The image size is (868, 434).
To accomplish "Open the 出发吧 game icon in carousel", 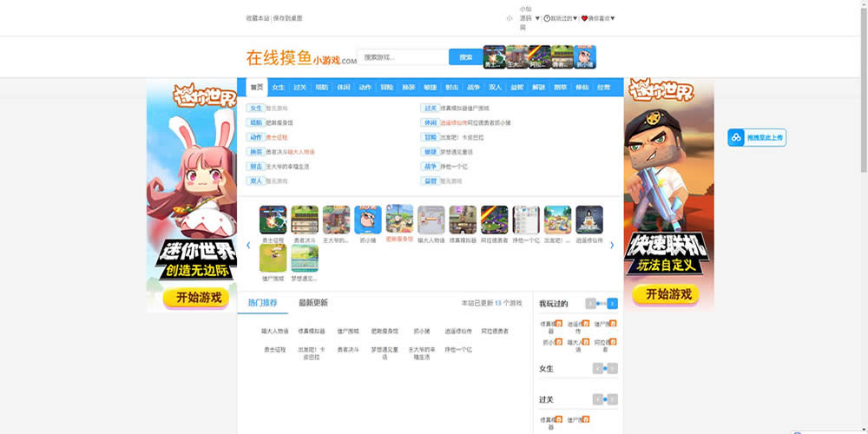I will coord(557,220).
